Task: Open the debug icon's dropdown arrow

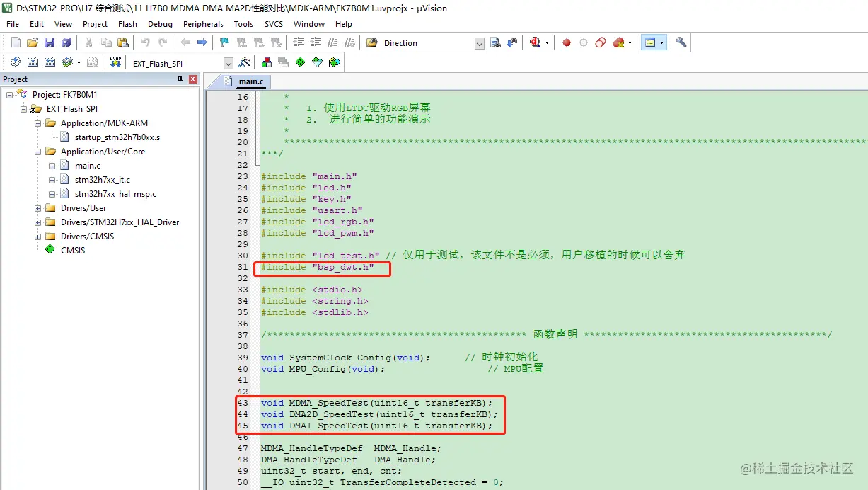Action: pyautogui.click(x=548, y=42)
